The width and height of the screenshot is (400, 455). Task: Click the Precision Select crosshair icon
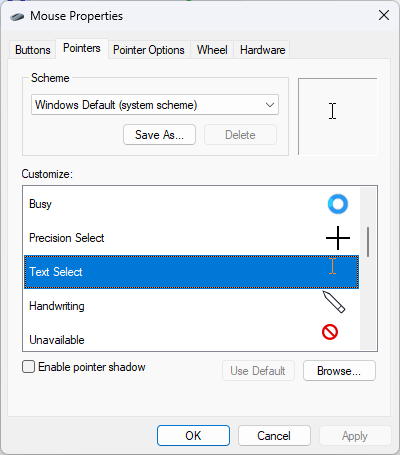coord(338,238)
